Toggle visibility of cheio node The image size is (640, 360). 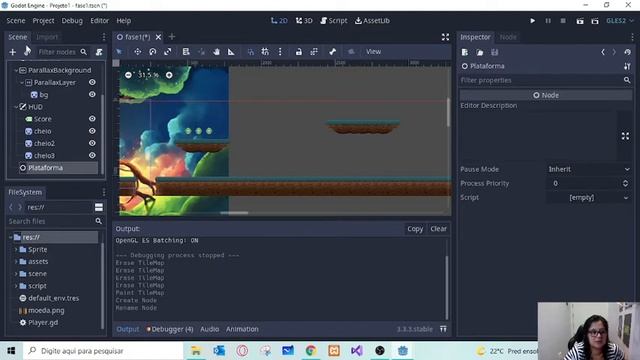(92, 131)
